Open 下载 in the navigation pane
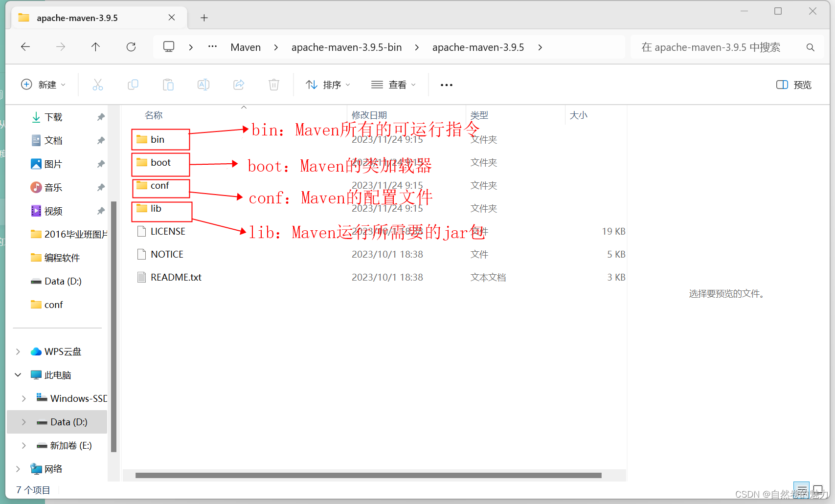This screenshot has height=504, width=835. pos(53,117)
